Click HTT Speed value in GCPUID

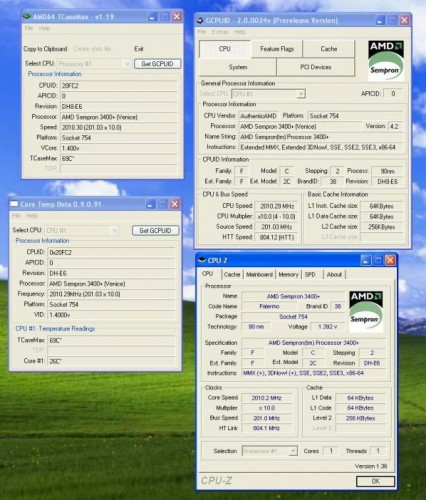tap(277, 237)
